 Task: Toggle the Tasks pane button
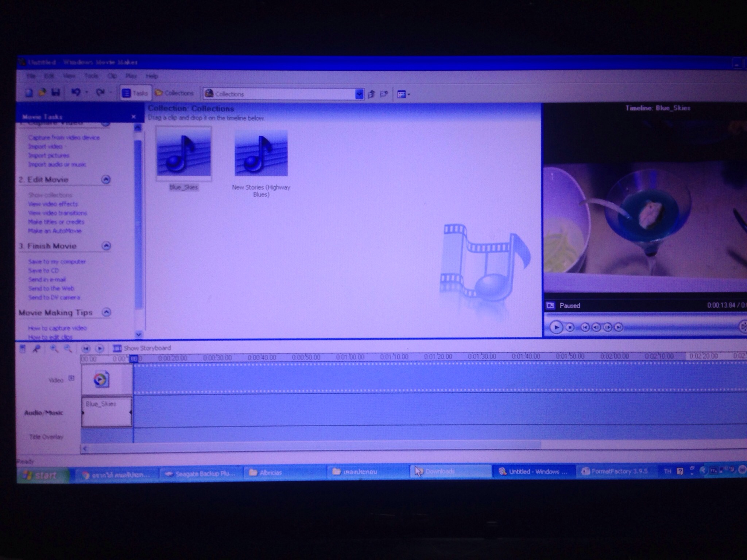135,93
